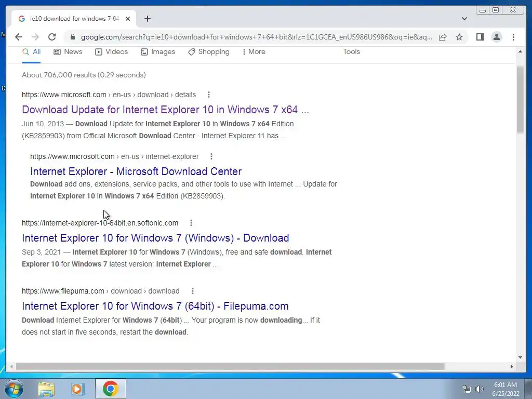Open options for the microsoft.com download details result
This screenshot has width=532, height=399.
point(209,95)
